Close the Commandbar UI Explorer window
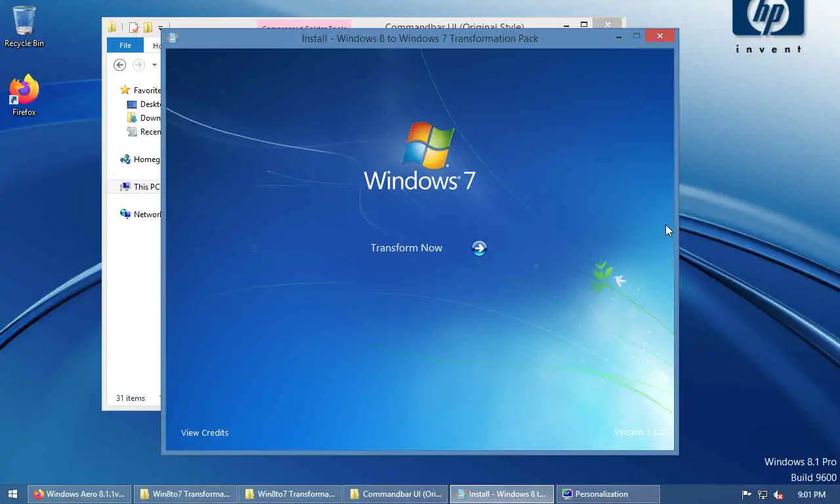Viewport: 840px width, 504px height. click(608, 24)
